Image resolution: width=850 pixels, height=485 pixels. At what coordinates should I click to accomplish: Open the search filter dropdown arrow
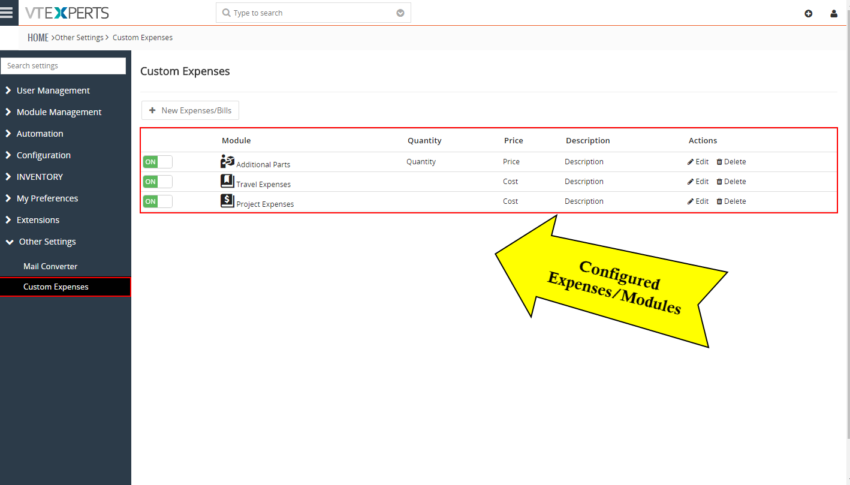pos(400,13)
